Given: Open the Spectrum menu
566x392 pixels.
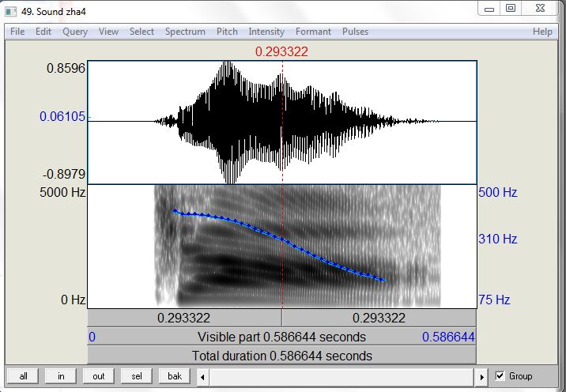Looking at the screenshot, I should point(185,32).
